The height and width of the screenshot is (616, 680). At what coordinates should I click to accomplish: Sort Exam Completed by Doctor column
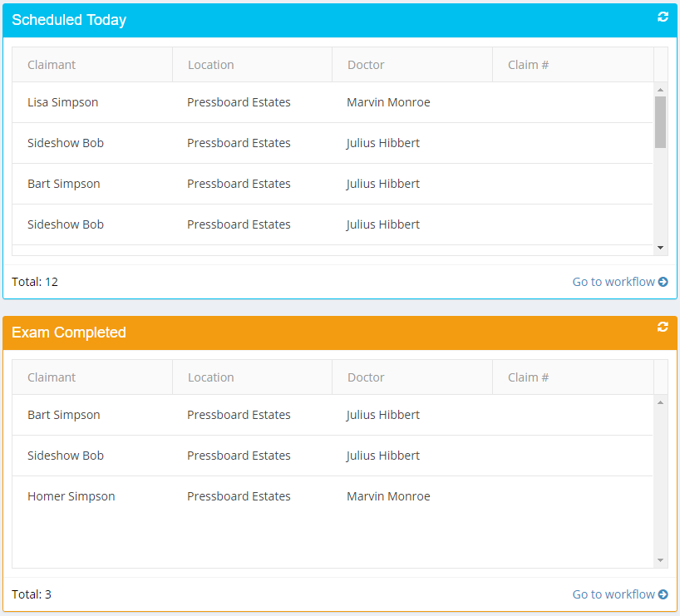[x=366, y=377]
